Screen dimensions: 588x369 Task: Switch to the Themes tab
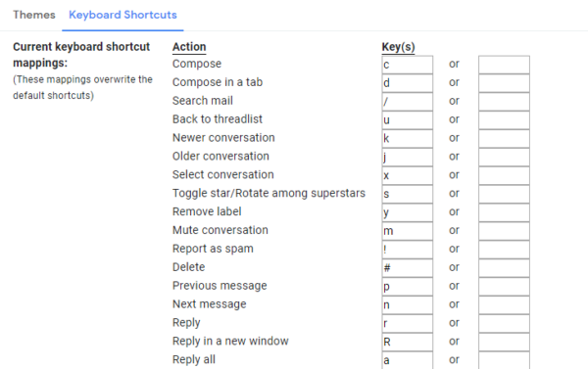tap(34, 15)
